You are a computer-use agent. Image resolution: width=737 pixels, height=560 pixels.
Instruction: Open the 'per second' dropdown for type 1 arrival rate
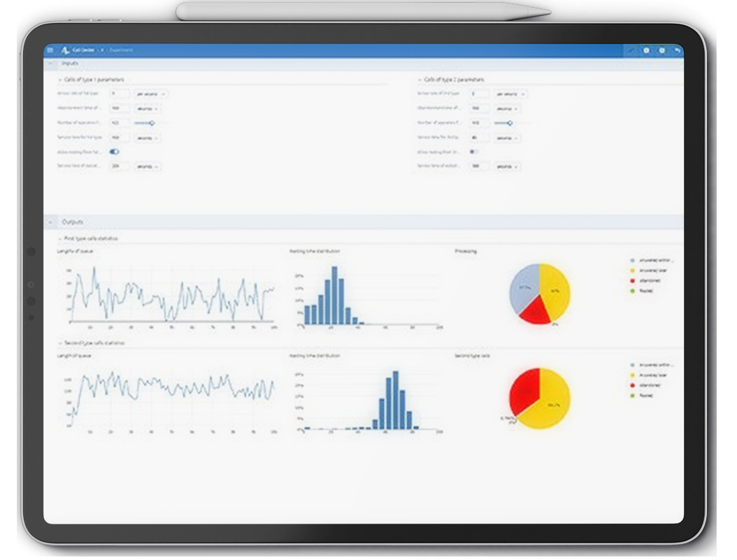[150, 94]
